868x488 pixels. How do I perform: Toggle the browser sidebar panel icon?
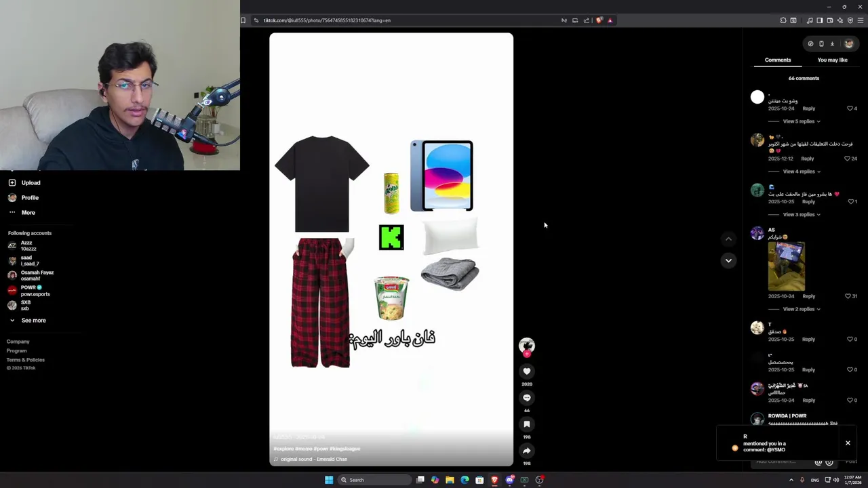tap(819, 20)
